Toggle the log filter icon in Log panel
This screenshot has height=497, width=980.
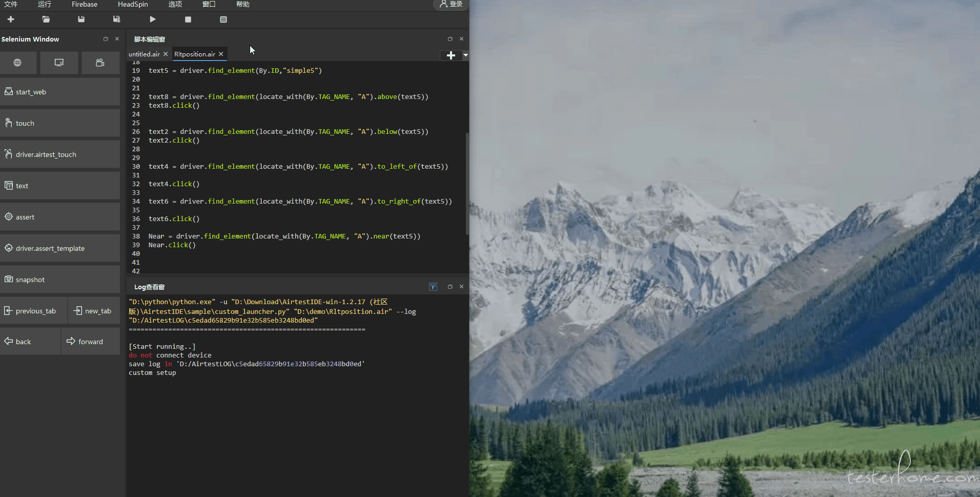coord(433,287)
